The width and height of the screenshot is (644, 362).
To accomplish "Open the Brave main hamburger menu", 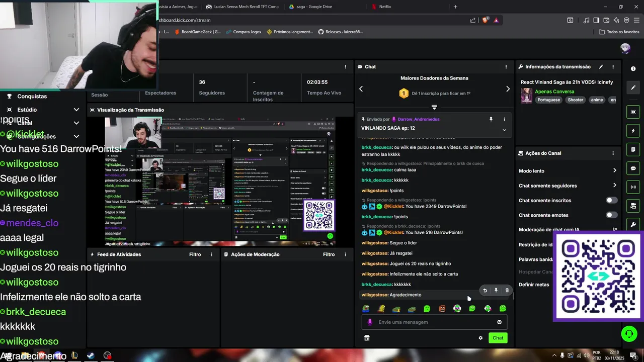I will click(636, 20).
